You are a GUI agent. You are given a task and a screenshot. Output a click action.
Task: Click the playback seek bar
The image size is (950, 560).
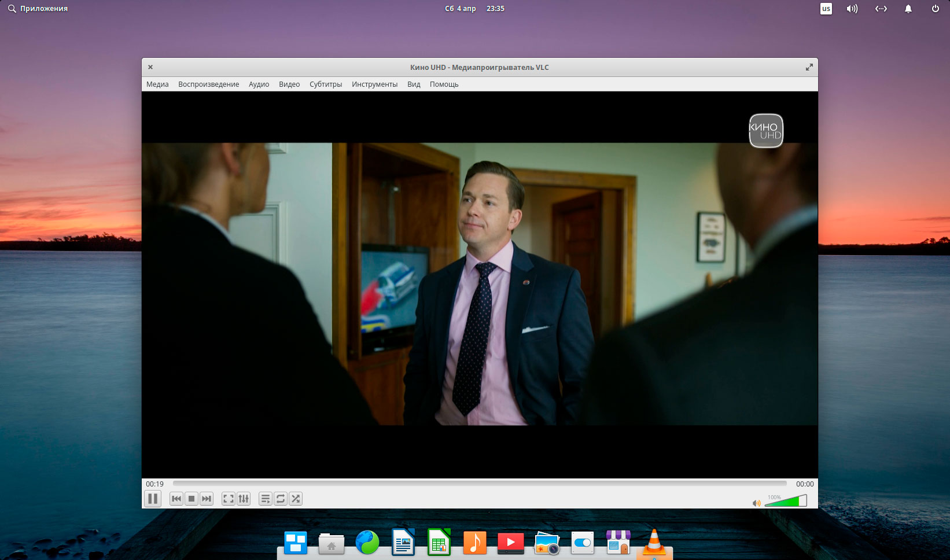pos(479,484)
